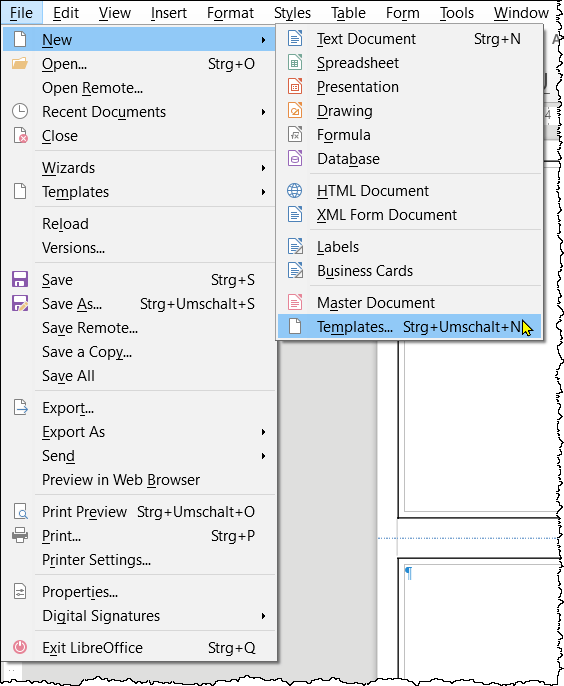Click the Open folder icon in File menu

click(x=20, y=64)
